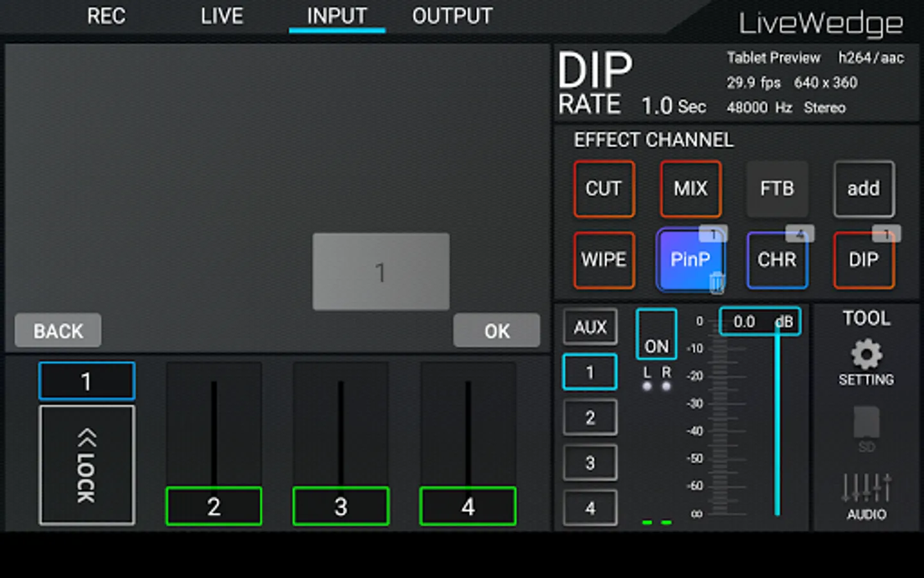Click the audio level fader
The height and width of the screenshot is (578, 924).
777,421
